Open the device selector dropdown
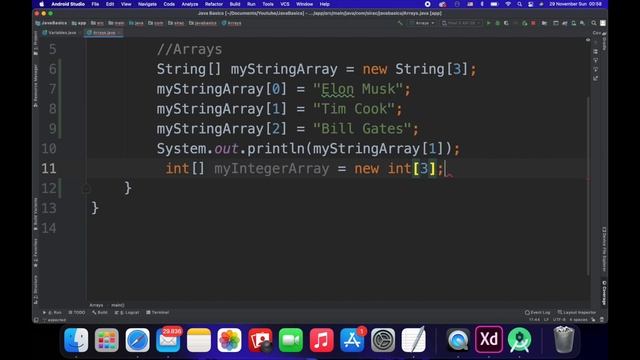This screenshot has height=360, width=640. click(x=461, y=23)
